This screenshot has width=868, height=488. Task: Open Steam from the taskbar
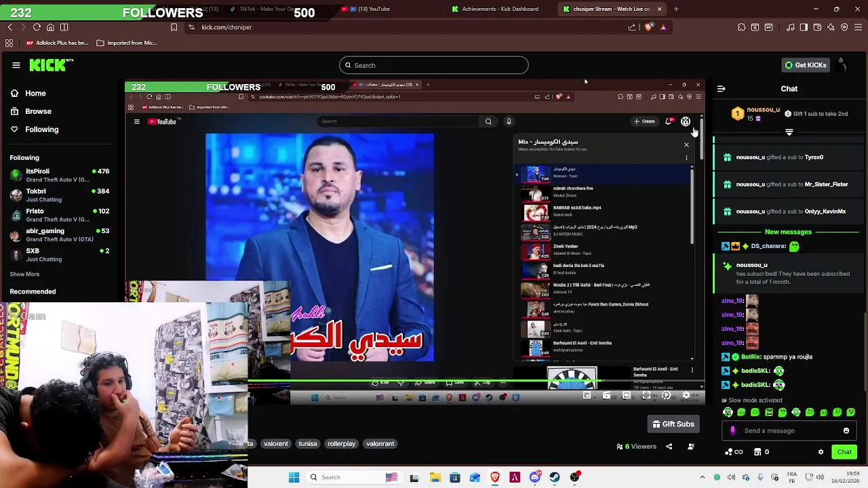coord(555,477)
